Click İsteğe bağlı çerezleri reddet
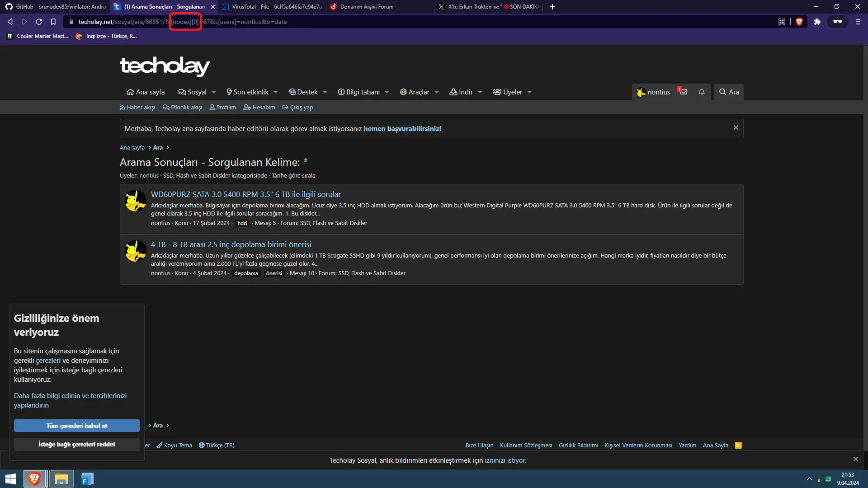The image size is (868, 488). click(x=77, y=444)
